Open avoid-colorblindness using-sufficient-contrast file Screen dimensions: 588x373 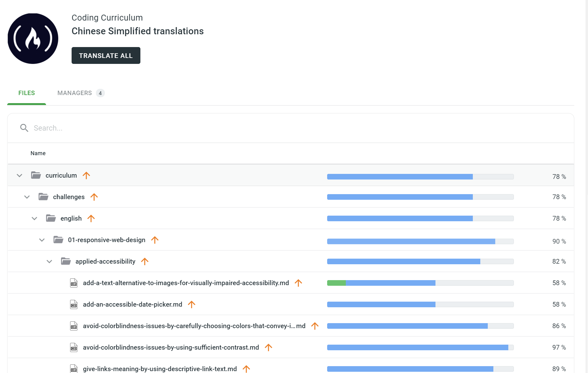(171, 347)
